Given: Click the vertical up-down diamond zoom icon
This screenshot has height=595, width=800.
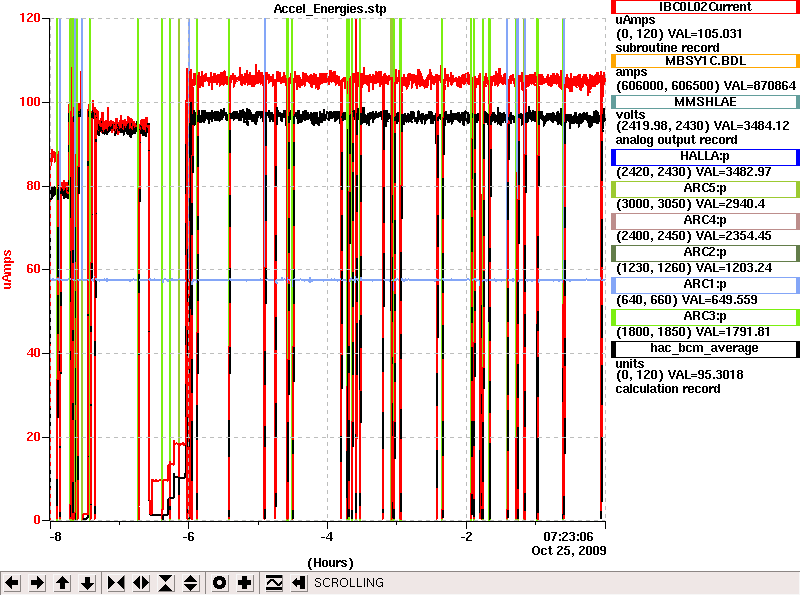Looking at the screenshot, I should 191,583.
